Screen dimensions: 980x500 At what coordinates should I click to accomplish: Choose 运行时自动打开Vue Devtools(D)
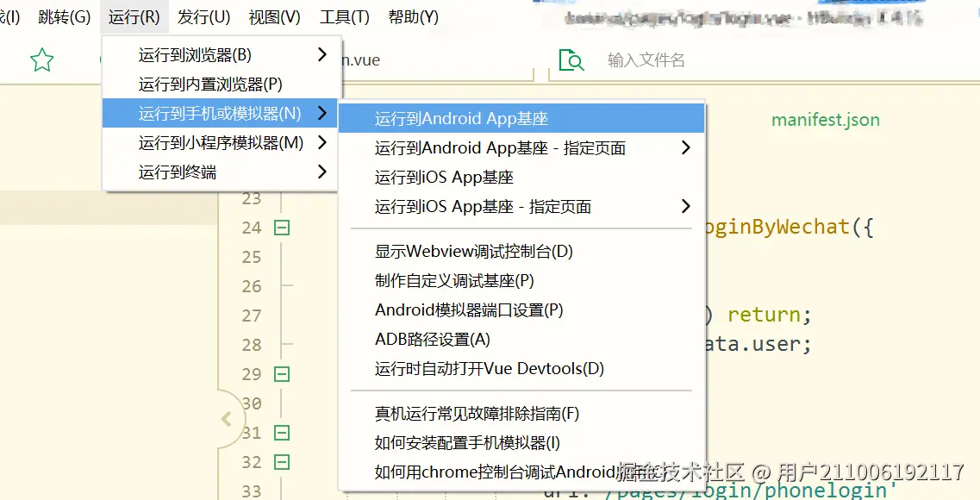coord(521,369)
